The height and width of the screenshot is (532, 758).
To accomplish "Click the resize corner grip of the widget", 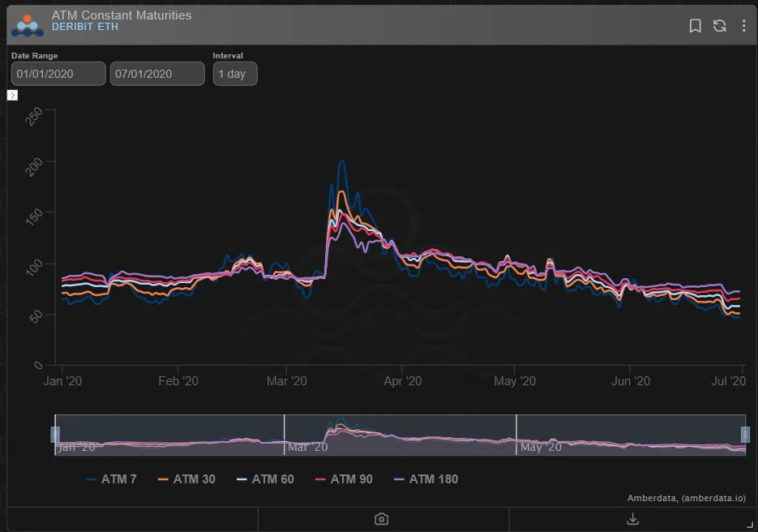I will click(x=750, y=524).
